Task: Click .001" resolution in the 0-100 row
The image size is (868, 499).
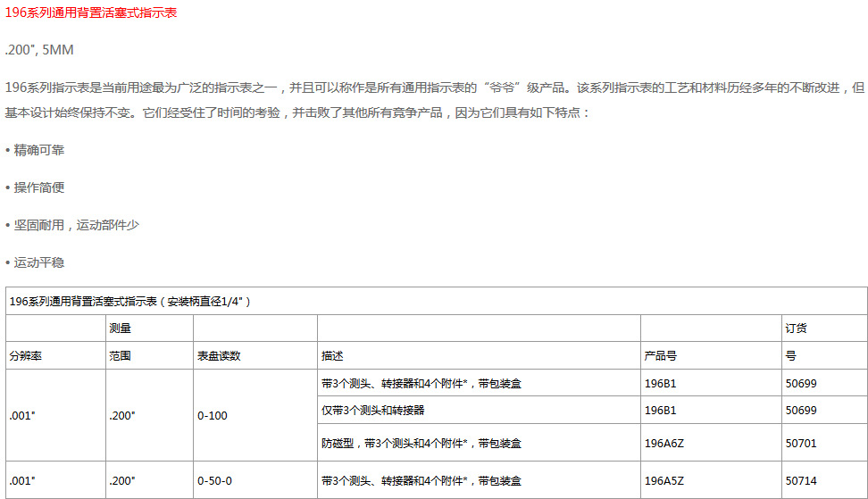Action: [22, 415]
